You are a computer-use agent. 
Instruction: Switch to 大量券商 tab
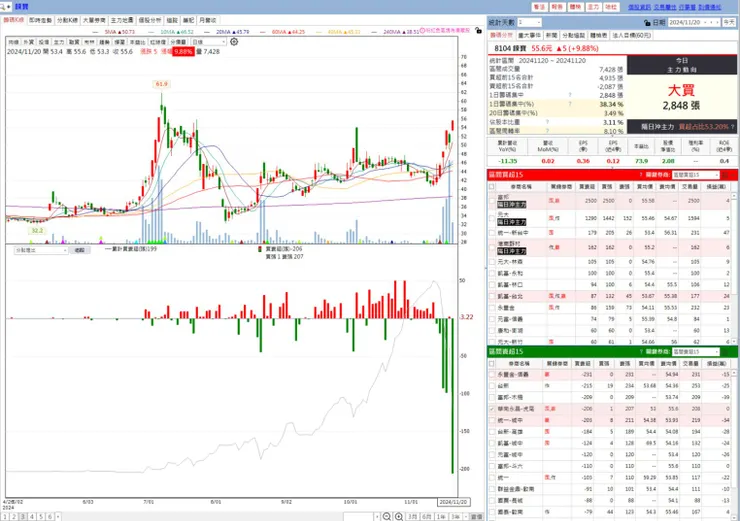coord(94,20)
